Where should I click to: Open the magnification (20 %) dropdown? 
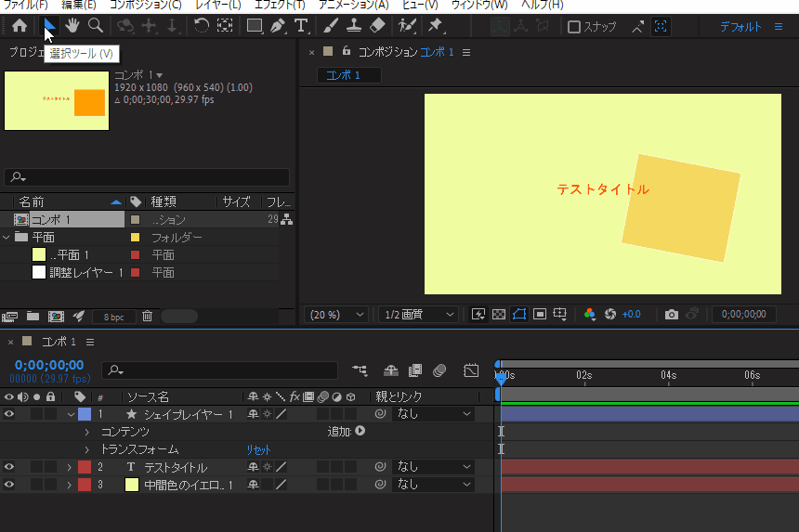pyautogui.click(x=336, y=315)
